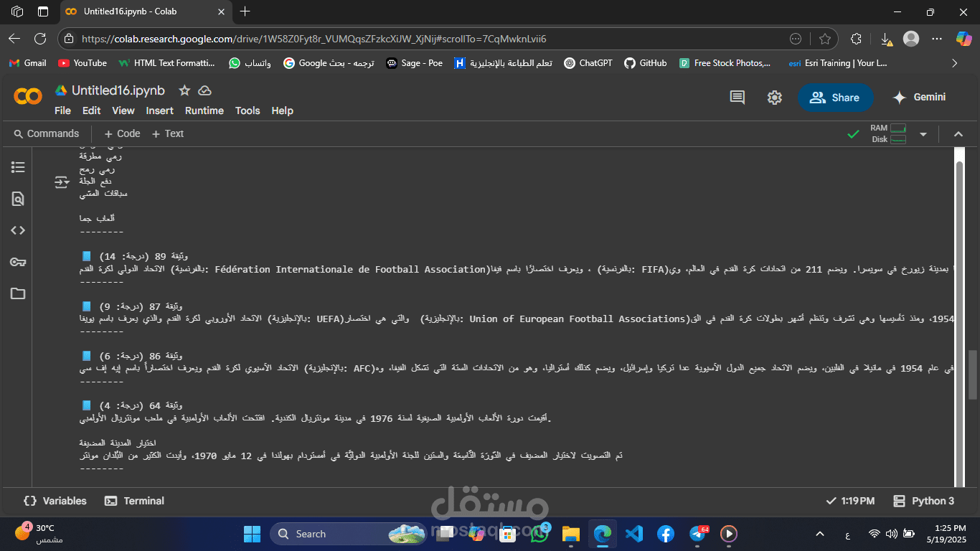980x551 pixels.
Task: Show hidden system tray icons
Action: 820,534
